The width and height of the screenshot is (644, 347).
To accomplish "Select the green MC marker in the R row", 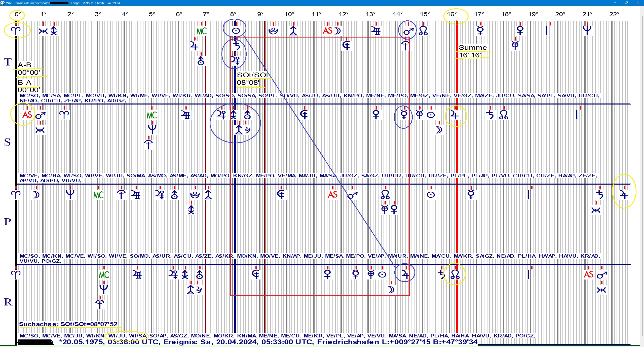I will pyautogui.click(x=104, y=275).
